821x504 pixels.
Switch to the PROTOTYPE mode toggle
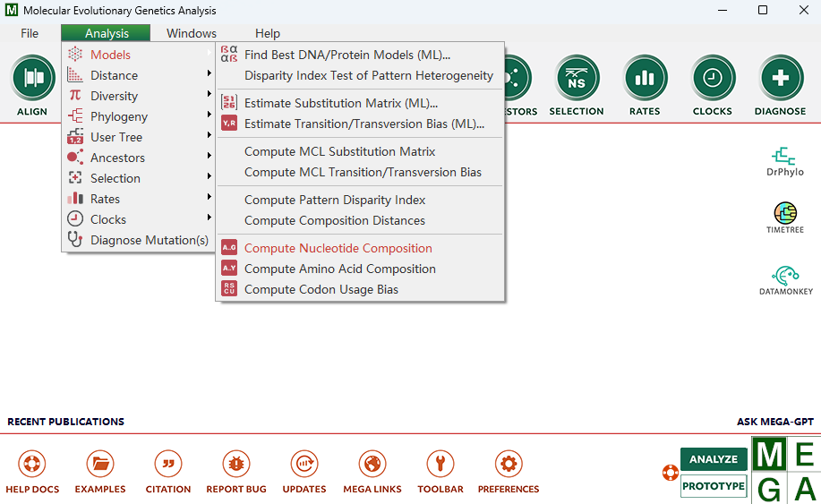coord(714,486)
